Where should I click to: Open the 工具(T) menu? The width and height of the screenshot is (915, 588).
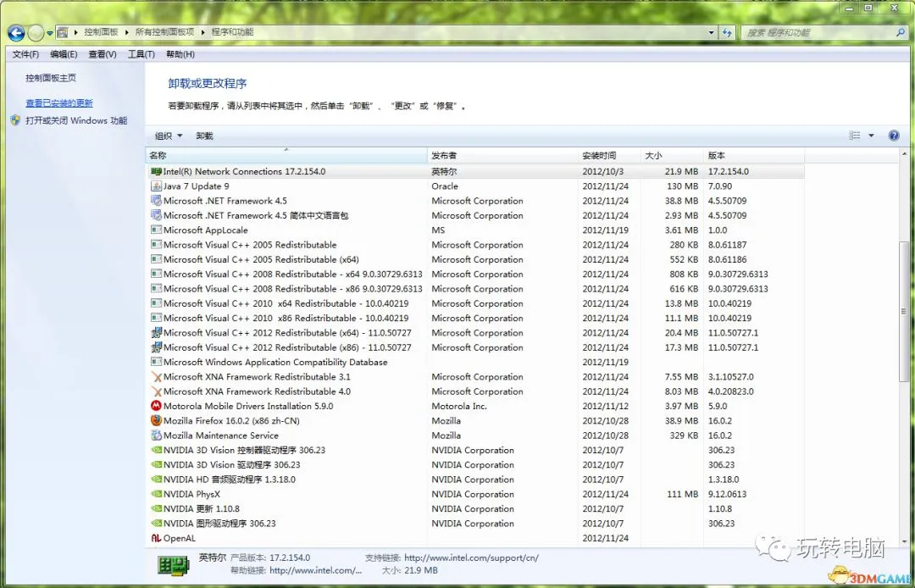[x=141, y=54]
